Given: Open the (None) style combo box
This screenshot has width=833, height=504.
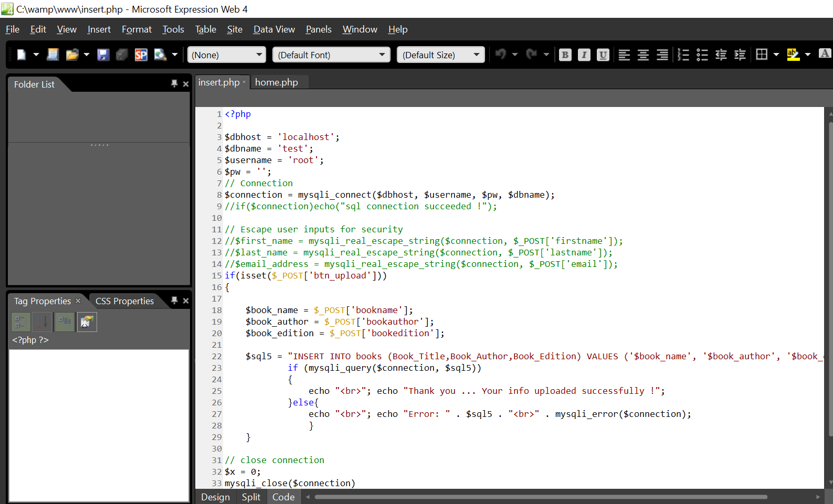Looking at the screenshot, I should pos(227,55).
